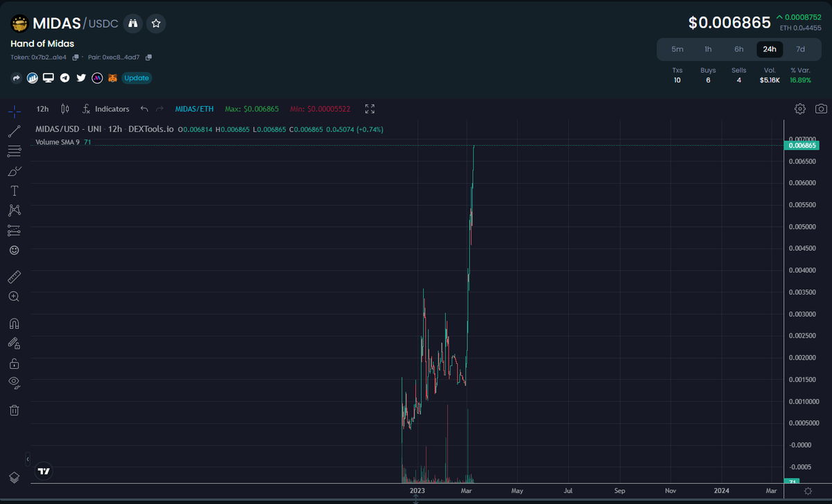Remove all drawings with the trash icon
832x504 pixels.
(x=14, y=410)
